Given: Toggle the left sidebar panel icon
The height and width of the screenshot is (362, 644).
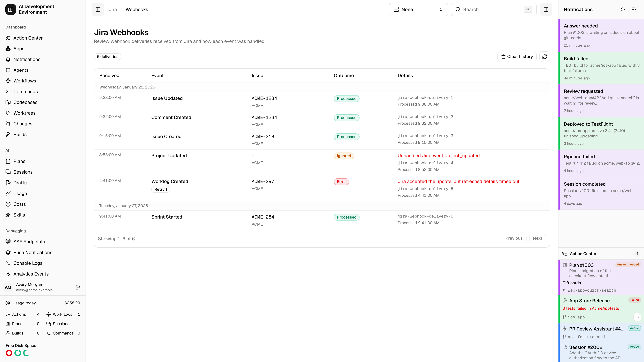Looking at the screenshot, I should click(x=98, y=10).
